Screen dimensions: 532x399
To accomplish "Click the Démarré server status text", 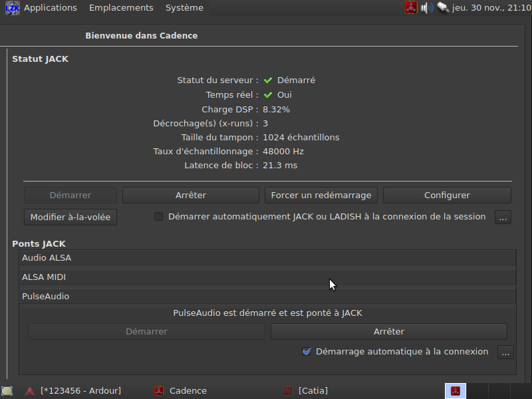I will 296,80.
